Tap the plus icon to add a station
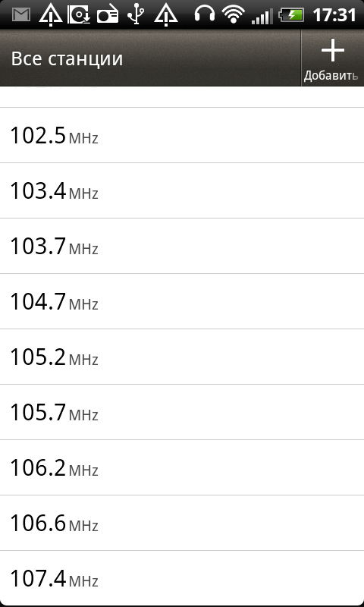The image size is (364, 607). (x=332, y=52)
